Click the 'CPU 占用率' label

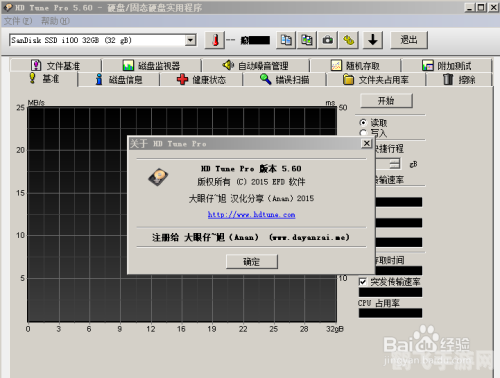coord(379,303)
